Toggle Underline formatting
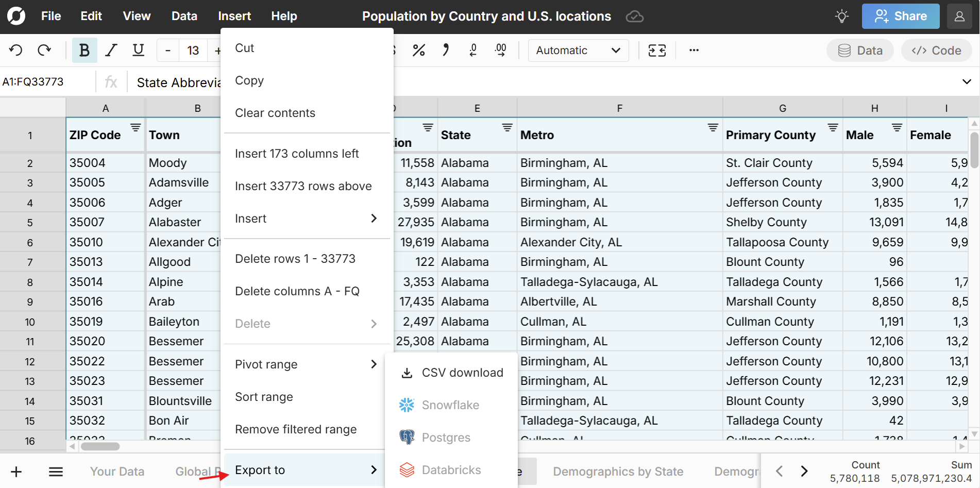Screen dimensions: 980x488 click(x=138, y=50)
